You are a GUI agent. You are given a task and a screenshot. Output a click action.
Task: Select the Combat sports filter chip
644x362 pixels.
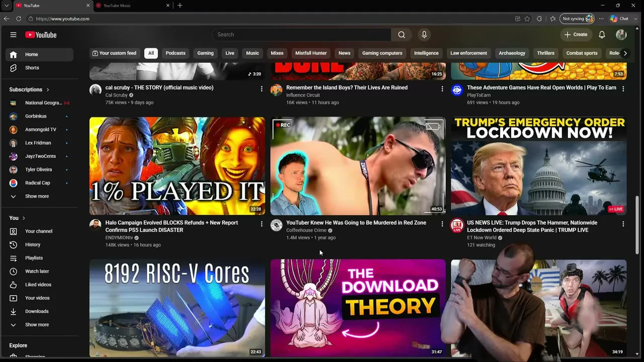click(x=582, y=53)
